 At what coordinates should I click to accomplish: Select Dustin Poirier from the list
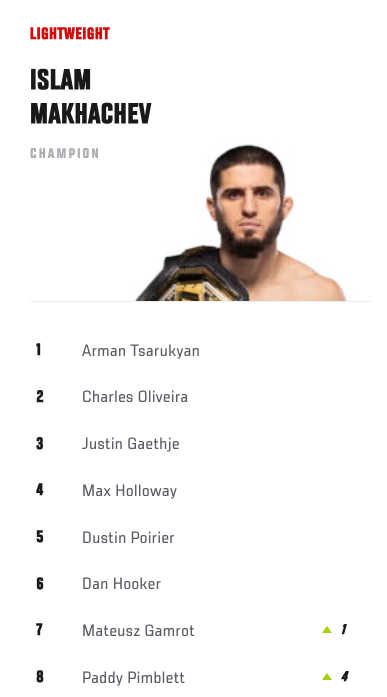coord(128,537)
